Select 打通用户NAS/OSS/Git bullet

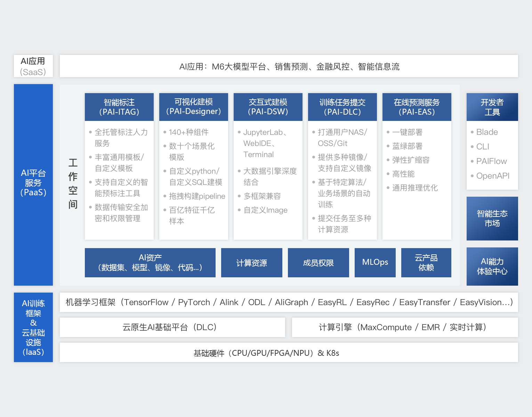click(340, 138)
